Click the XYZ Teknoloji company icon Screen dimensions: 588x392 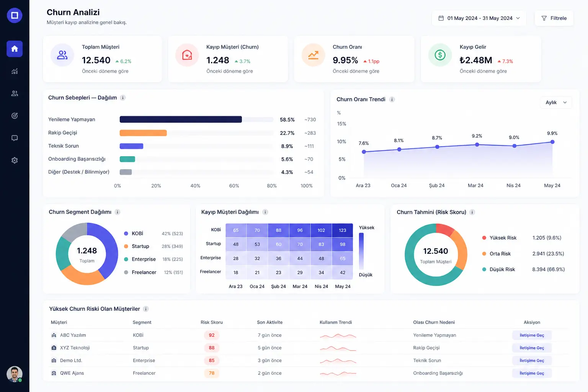(x=54, y=348)
